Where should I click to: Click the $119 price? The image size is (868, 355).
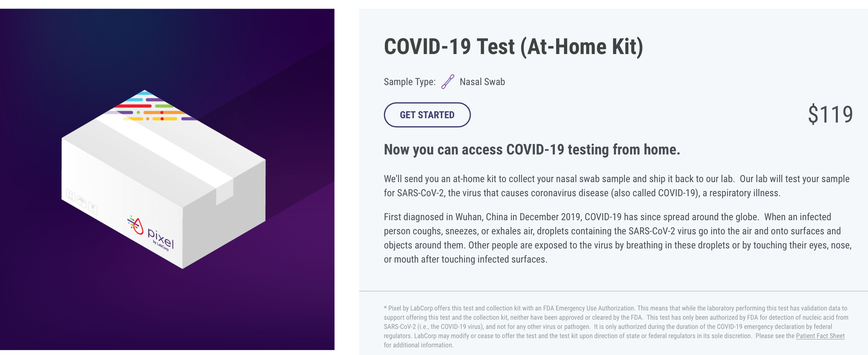coord(830,115)
